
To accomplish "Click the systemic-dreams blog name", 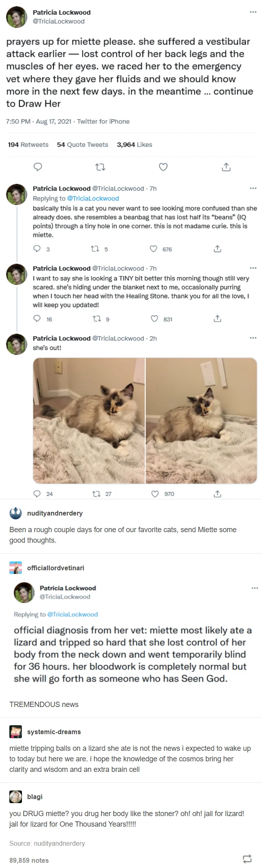I will pyautogui.click(x=54, y=732).
